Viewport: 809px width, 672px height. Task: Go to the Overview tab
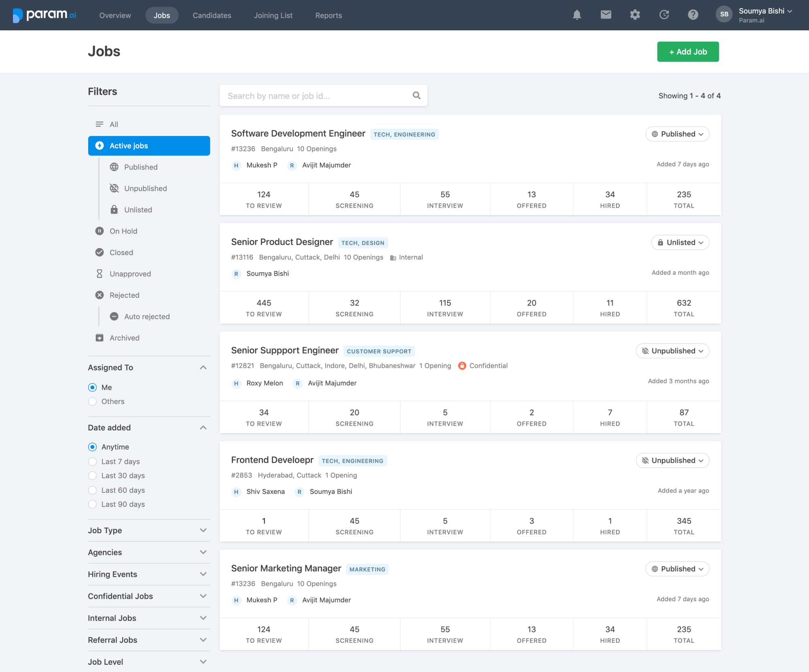coord(115,15)
